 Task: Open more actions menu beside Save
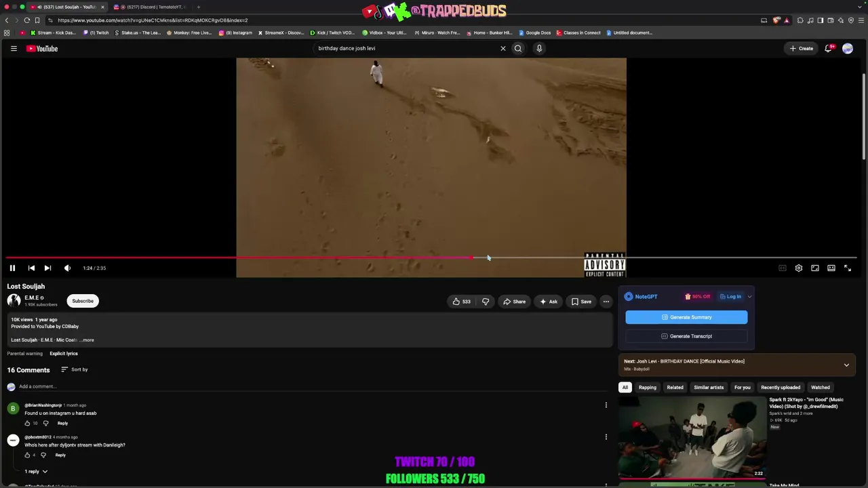click(x=606, y=302)
